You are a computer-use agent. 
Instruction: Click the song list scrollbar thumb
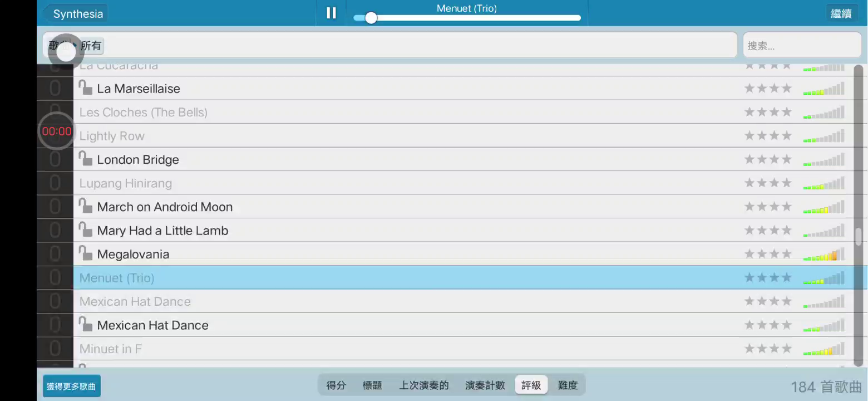click(859, 237)
